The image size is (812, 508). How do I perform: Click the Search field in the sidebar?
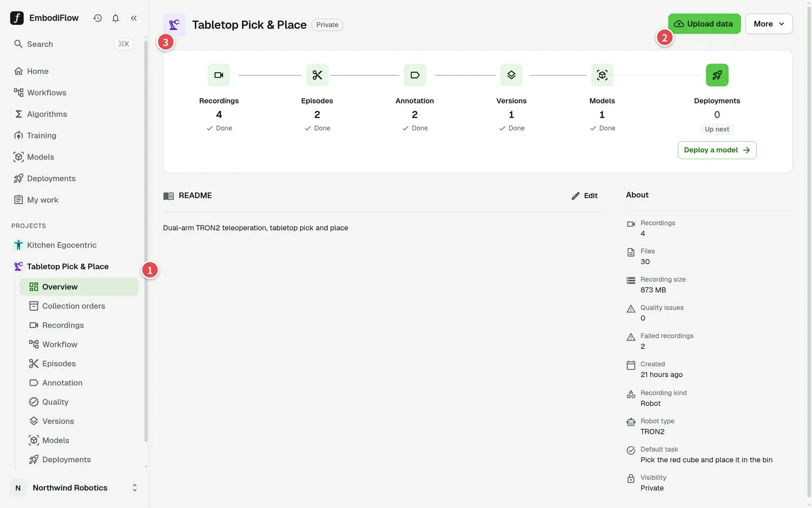pos(74,44)
